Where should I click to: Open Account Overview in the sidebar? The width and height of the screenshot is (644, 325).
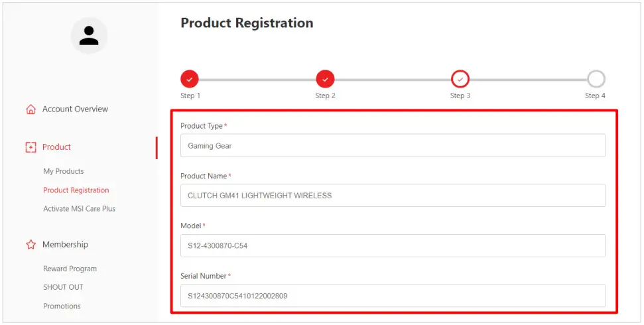click(x=75, y=109)
